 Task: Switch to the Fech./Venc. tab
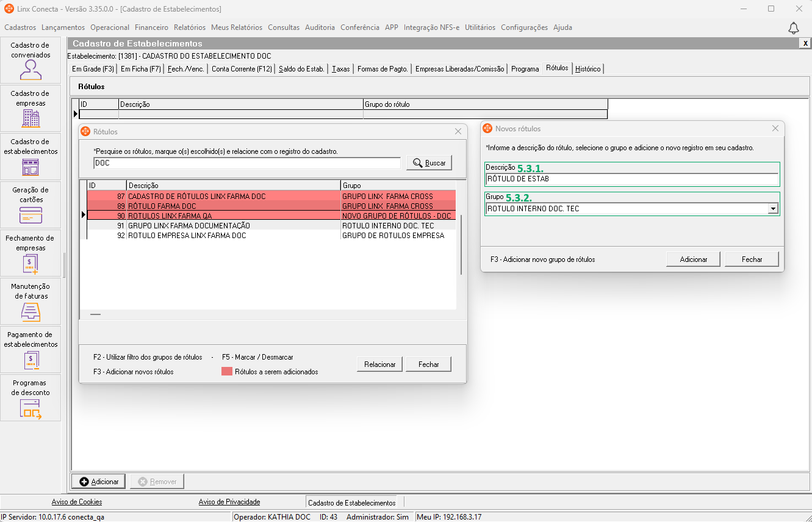[186, 69]
